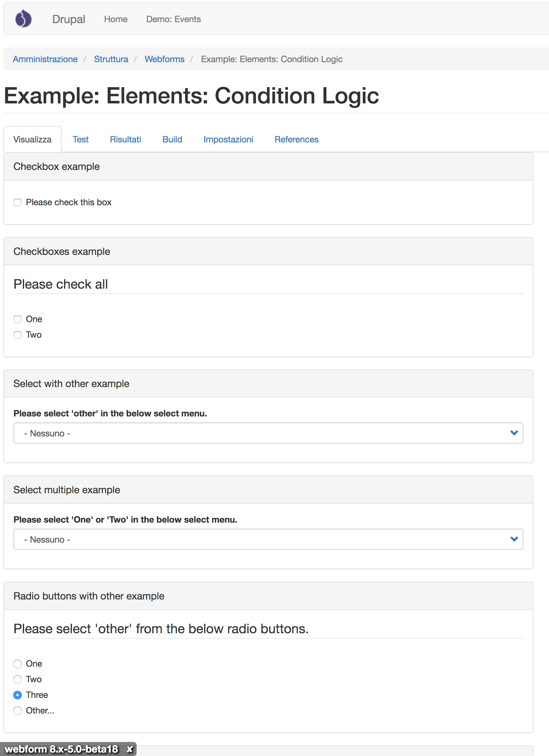Open the Test tab

(80, 139)
